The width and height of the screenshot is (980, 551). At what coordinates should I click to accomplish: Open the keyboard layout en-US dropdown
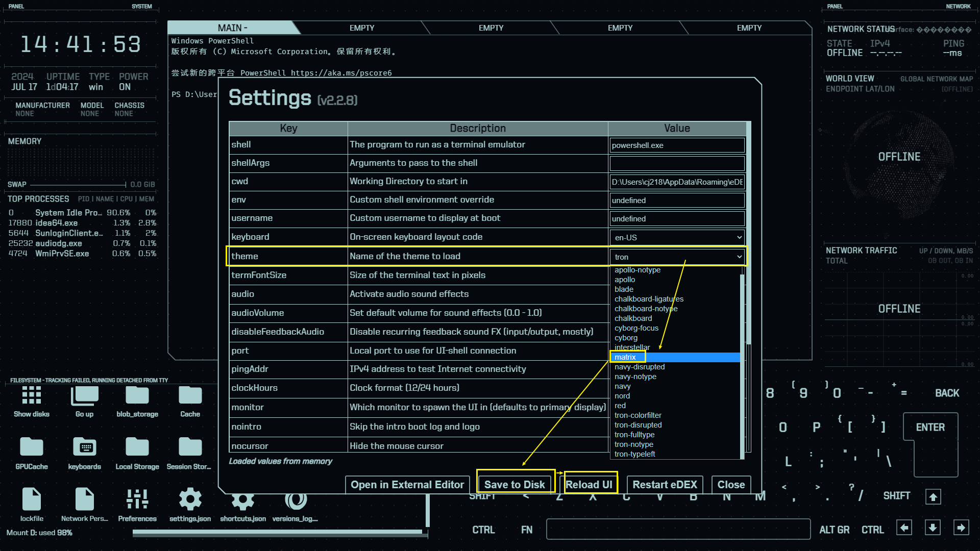tap(677, 237)
